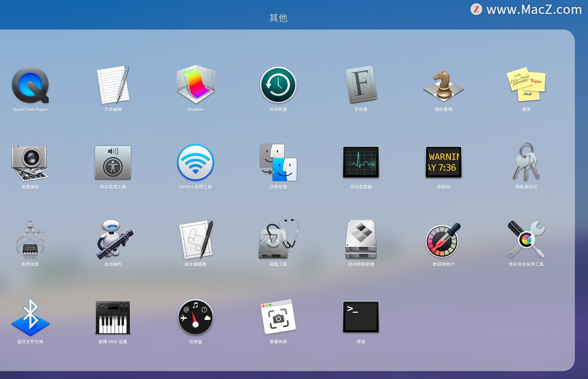
Task: Click the '钥匙串访问' label text
Action: click(526, 187)
